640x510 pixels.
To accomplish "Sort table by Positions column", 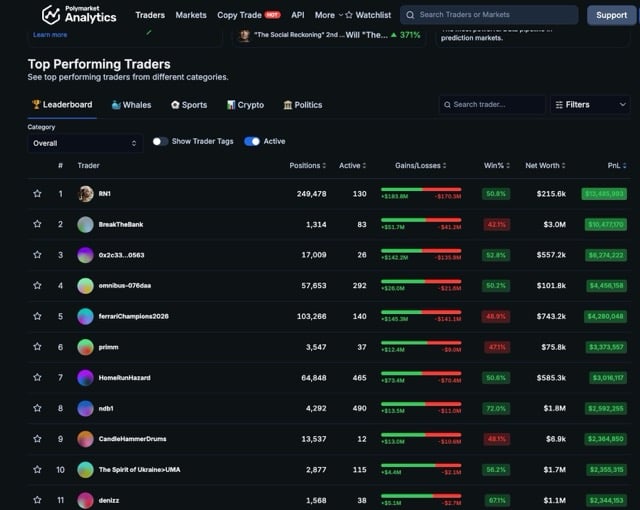I will coord(308,166).
